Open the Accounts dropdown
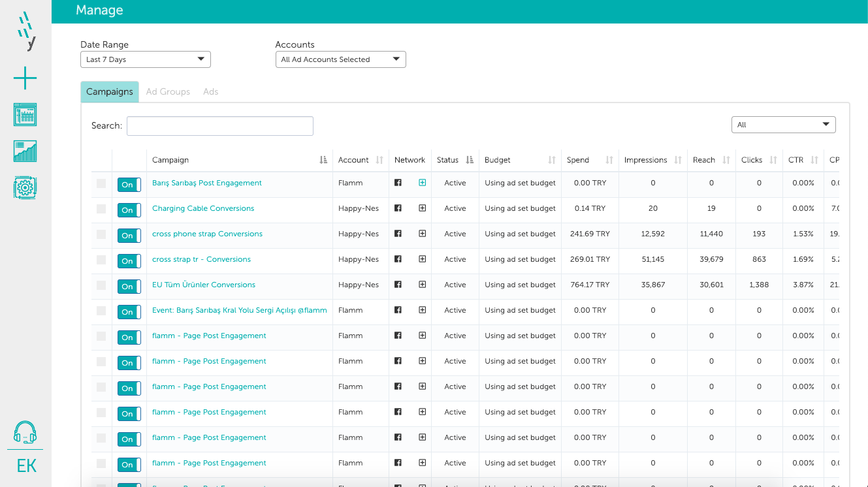This screenshot has height=487, width=868. tap(340, 59)
